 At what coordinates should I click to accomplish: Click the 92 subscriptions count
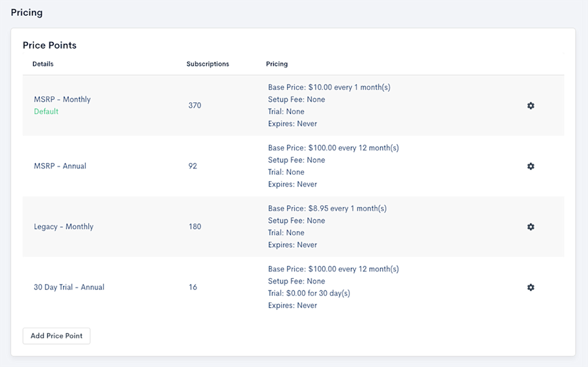tap(193, 166)
